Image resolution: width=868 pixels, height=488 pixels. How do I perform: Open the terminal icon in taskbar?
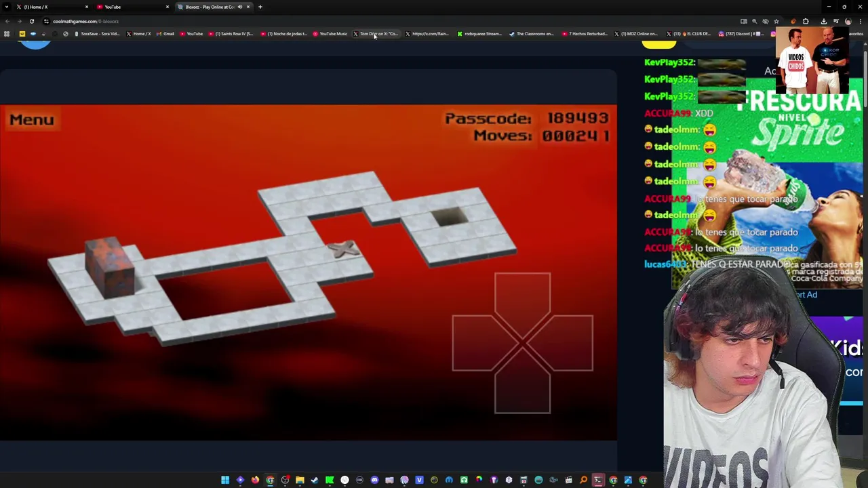[x=598, y=480]
